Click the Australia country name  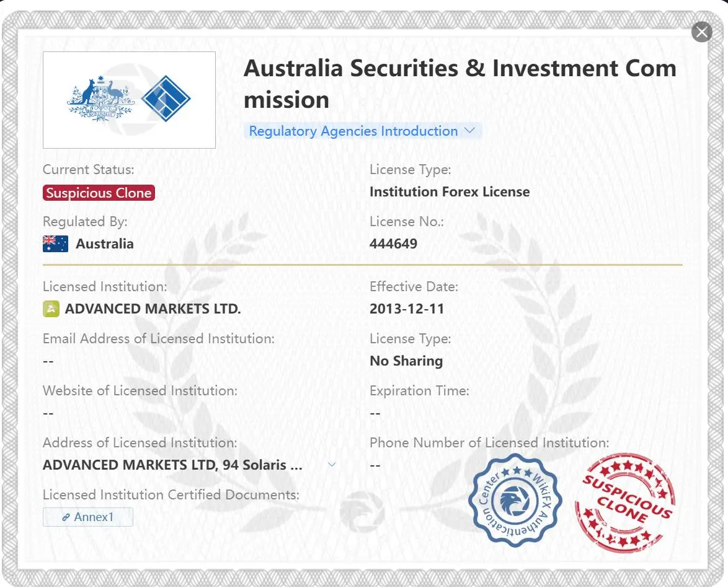[x=104, y=244]
